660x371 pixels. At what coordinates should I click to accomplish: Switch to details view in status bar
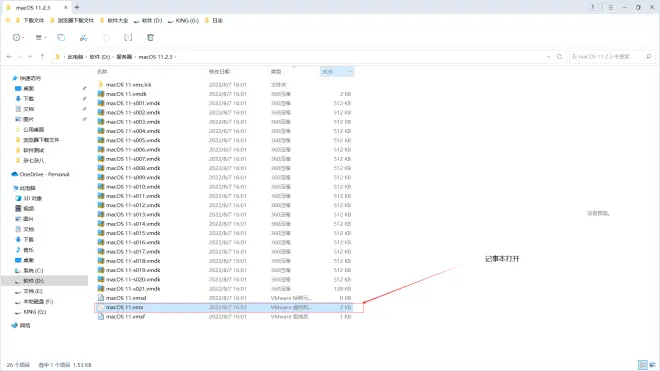[x=643, y=365]
